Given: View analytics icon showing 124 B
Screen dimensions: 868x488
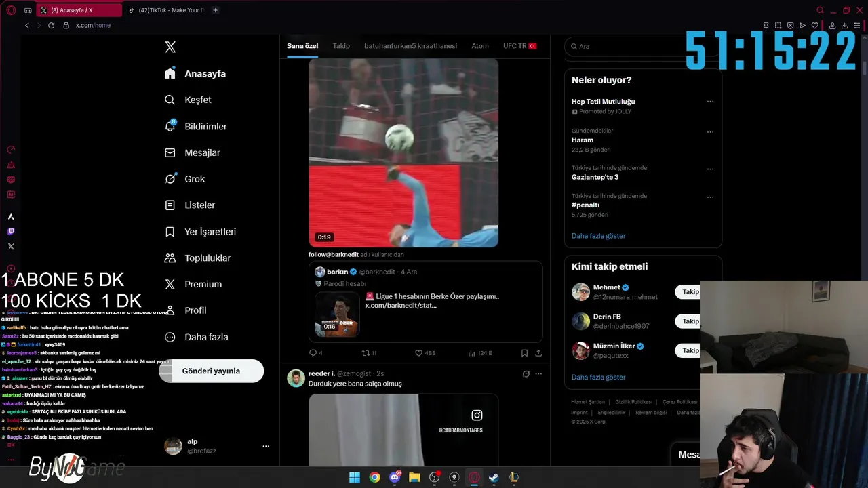Looking at the screenshot, I should pyautogui.click(x=480, y=353).
